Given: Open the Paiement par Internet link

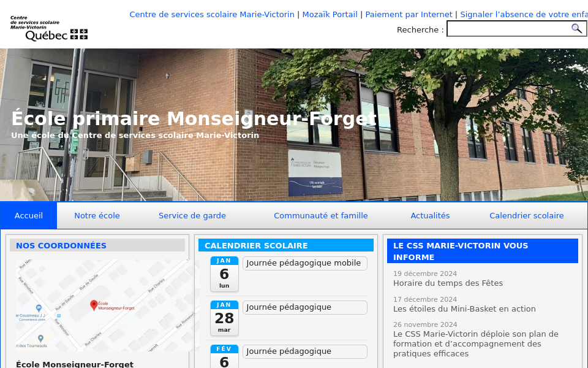Looking at the screenshot, I should click(x=409, y=14).
